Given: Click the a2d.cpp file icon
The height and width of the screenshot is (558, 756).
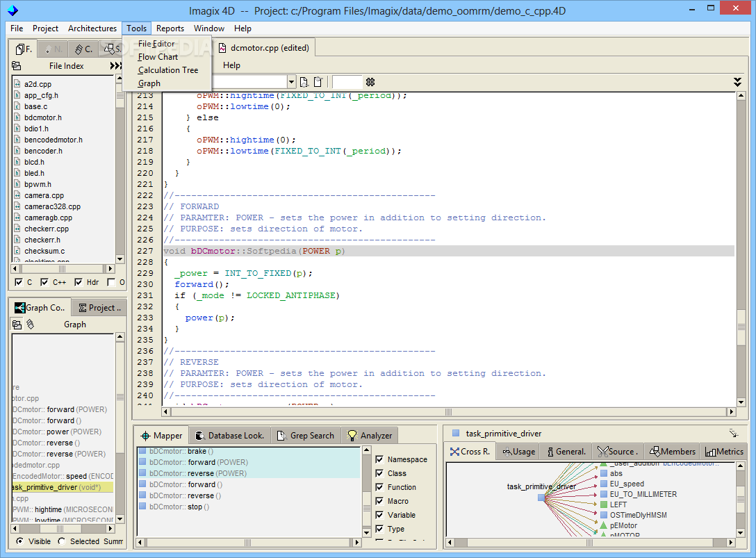Looking at the screenshot, I should 17,84.
